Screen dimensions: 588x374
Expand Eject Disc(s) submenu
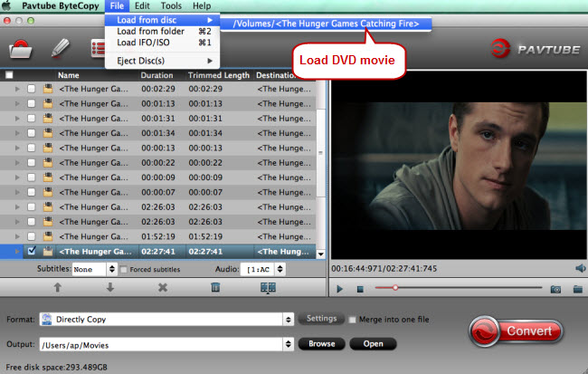click(162, 61)
